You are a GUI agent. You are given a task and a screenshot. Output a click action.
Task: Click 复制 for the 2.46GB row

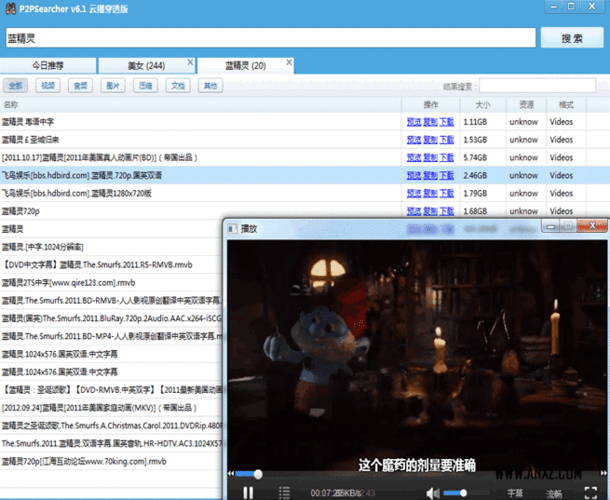pyautogui.click(x=430, y=175)
